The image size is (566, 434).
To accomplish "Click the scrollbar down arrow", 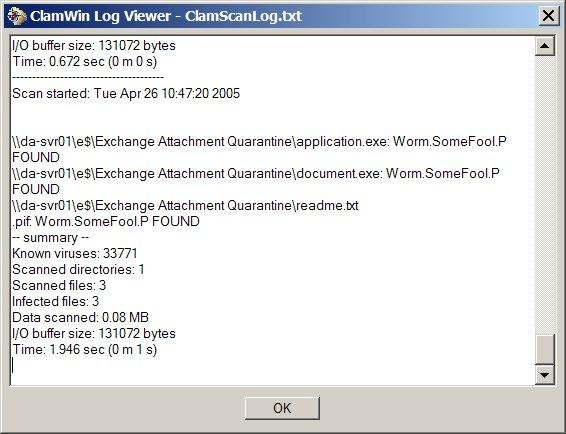I will [544, 375].
